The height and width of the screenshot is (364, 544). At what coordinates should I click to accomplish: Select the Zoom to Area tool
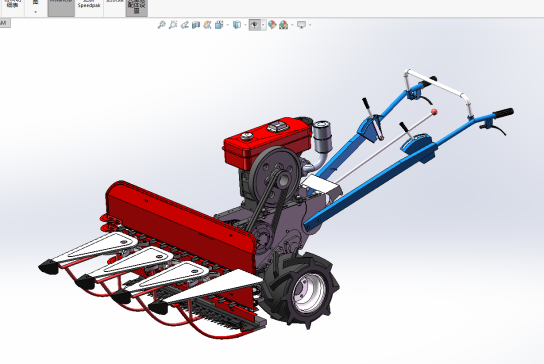pyautogui.click(x=173, y=25)
